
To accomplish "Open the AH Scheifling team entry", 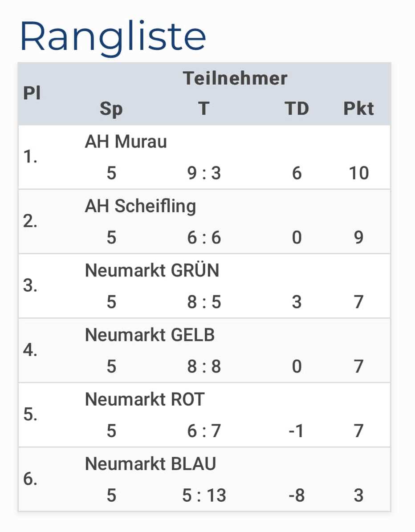I will point(140,206).
